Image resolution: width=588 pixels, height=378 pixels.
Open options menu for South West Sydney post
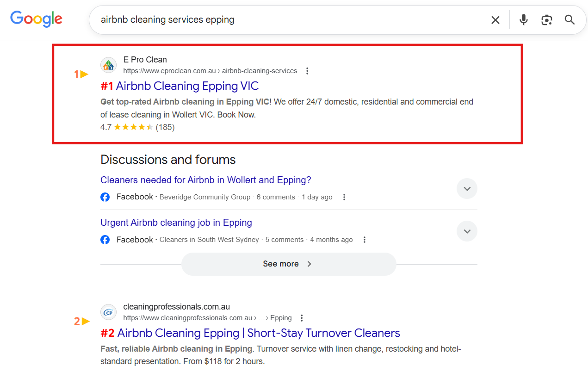365,240
